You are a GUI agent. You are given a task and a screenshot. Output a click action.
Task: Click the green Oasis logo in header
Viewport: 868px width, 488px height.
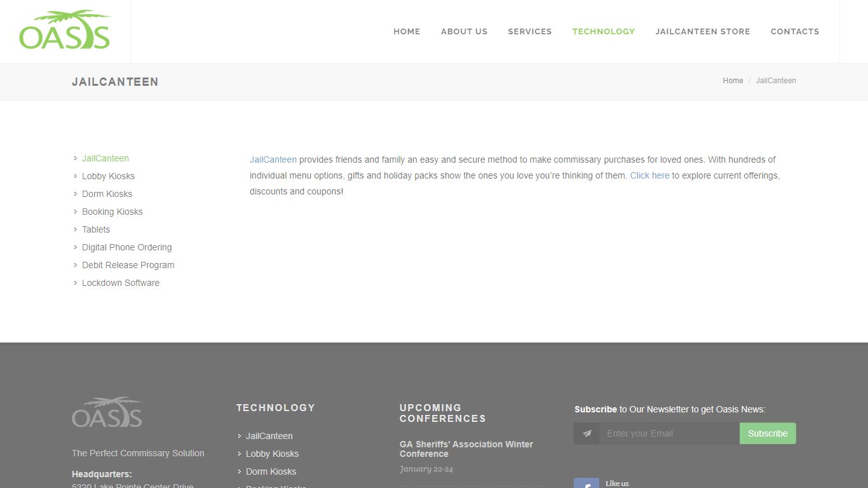(65, 30)
